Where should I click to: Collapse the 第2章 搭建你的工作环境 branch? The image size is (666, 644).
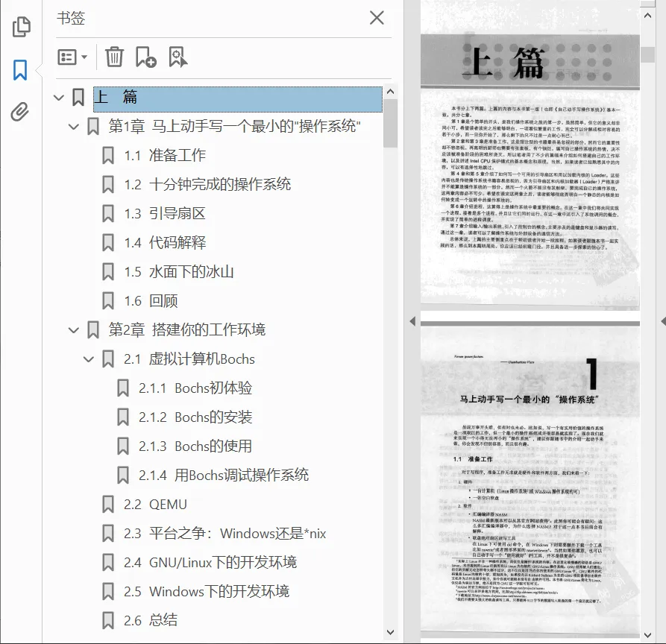point(74,330)
